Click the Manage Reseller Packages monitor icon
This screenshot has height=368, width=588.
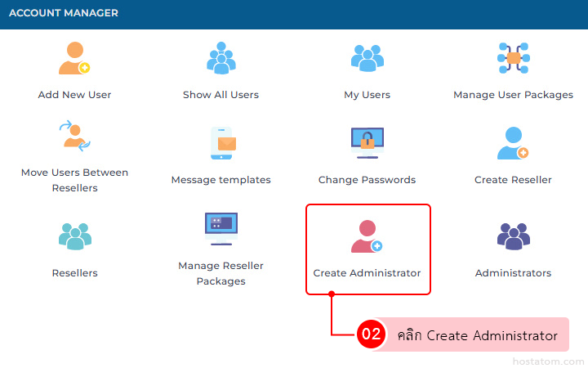220,229
